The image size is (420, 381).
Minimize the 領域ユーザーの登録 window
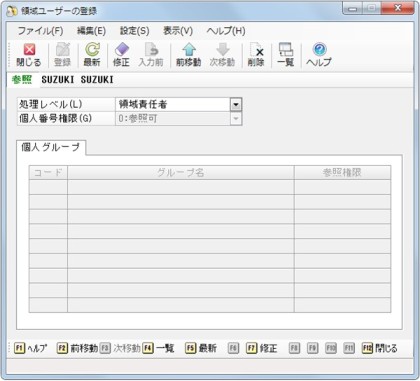tap(352, 9)
